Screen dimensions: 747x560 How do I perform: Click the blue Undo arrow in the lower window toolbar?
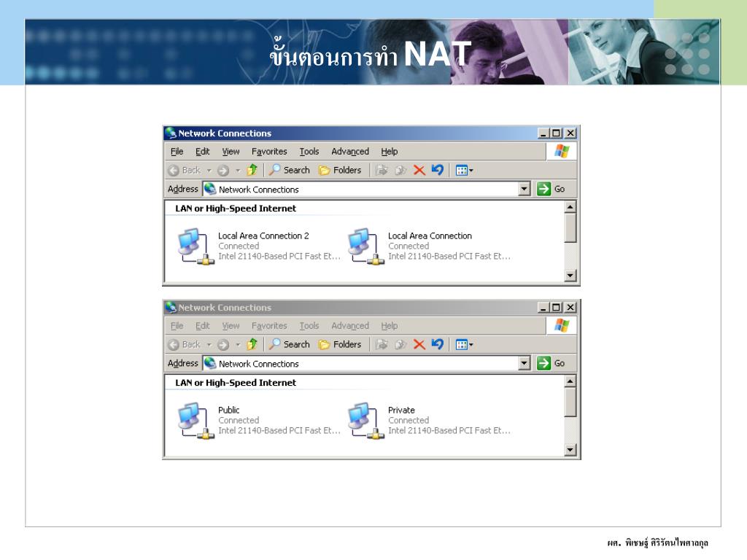(x=438, y=344)
